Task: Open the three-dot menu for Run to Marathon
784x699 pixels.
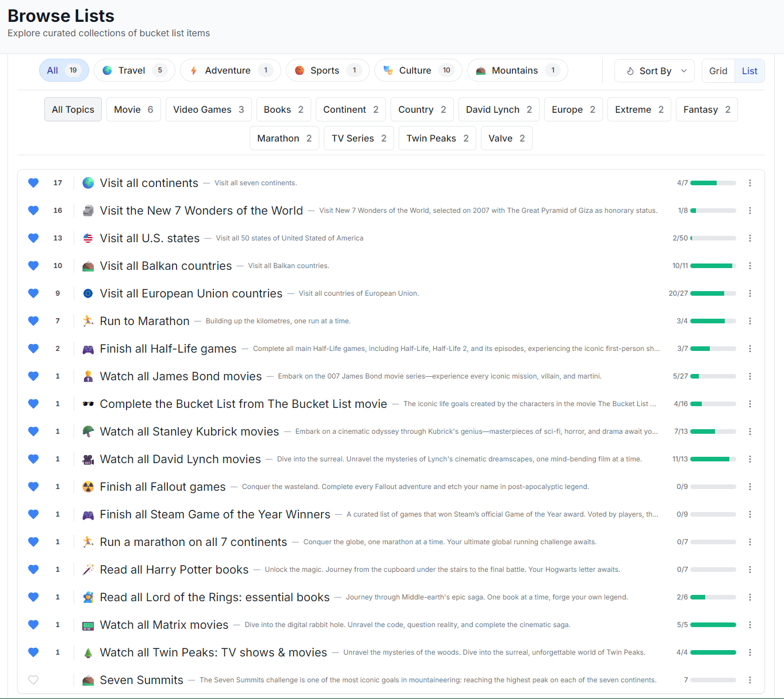Action: point(750,321)
